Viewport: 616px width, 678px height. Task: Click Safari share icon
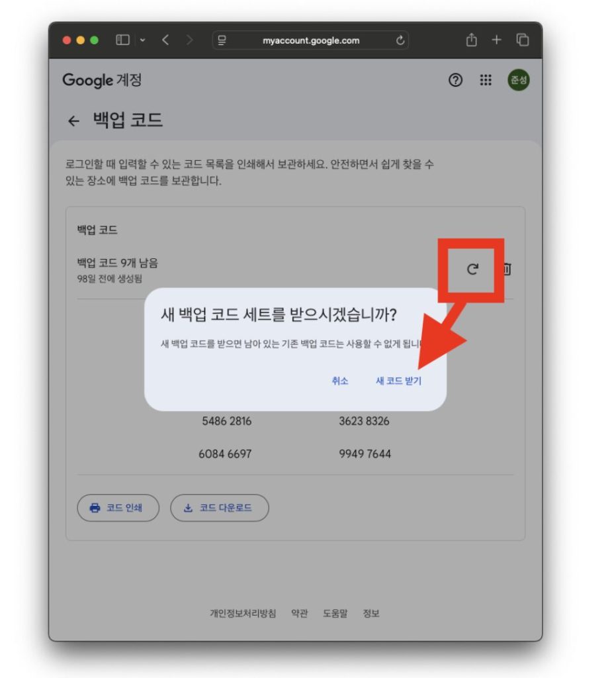471,40
